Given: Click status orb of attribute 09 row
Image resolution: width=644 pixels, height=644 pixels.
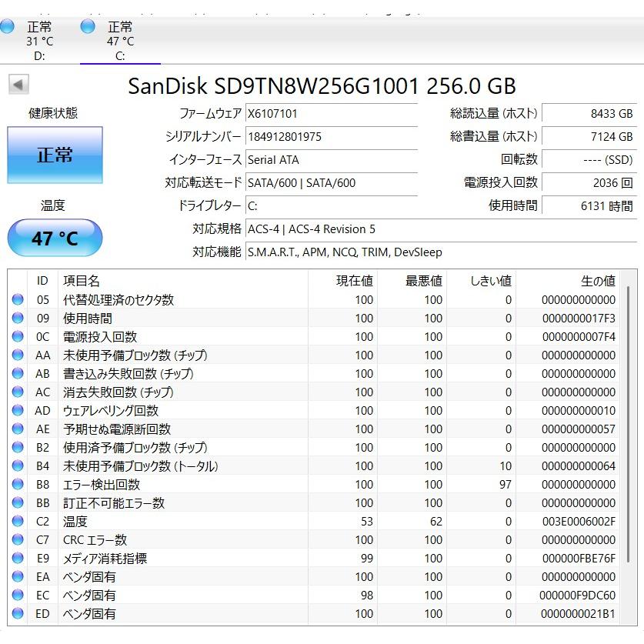Looking at the screenshot, I should [18, 318].
